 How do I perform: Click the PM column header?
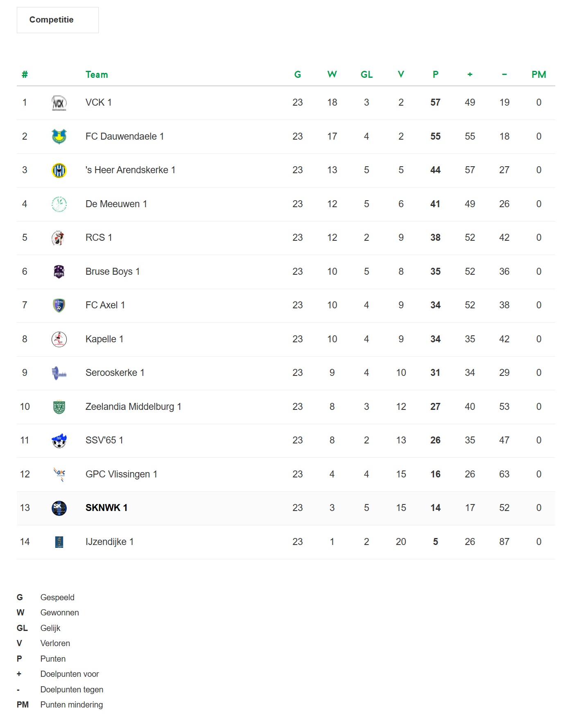click(x=539, y=75)
